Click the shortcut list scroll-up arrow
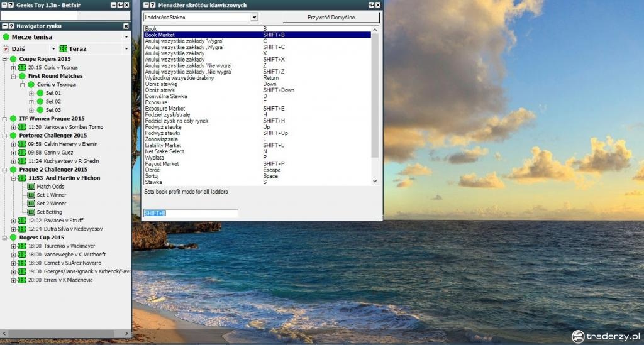644x345 pixels. (x=375, y=30)
